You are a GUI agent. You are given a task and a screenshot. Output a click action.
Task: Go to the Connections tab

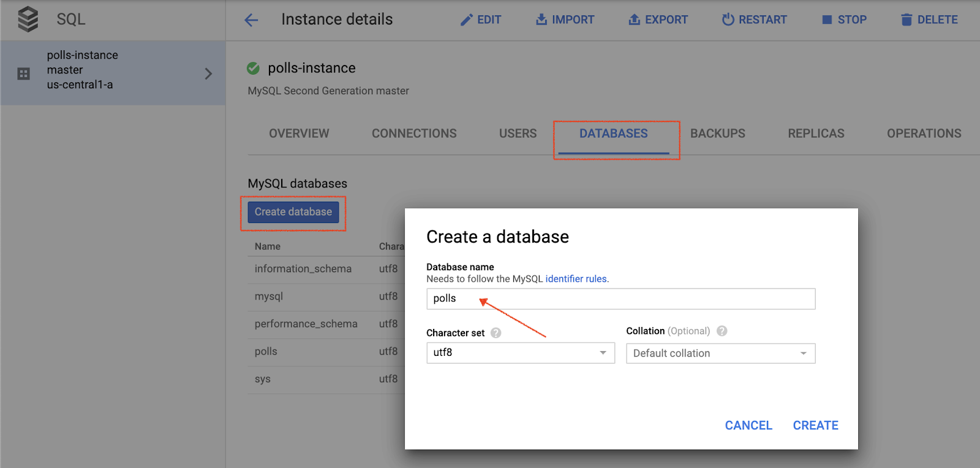(414, 134)
